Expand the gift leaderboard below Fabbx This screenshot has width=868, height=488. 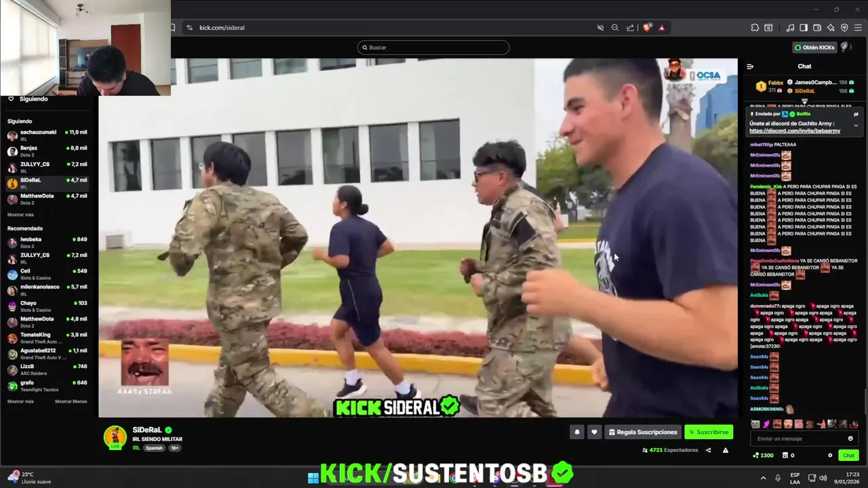coord(804,101)
